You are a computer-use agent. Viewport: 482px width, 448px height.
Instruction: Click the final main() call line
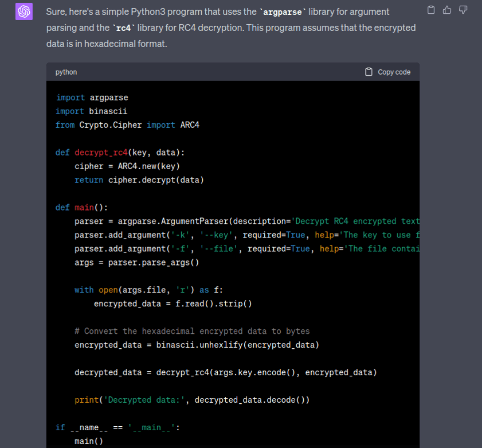pos(89,441)
